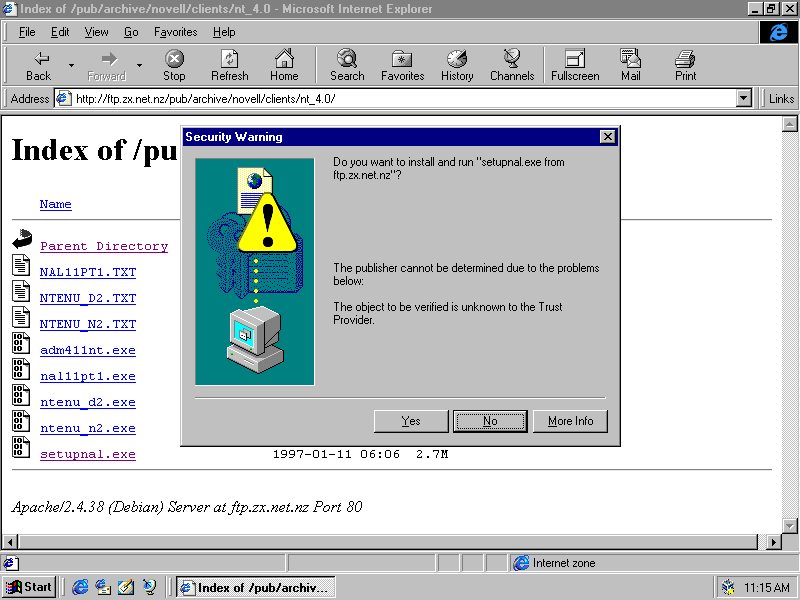Open the File menu
This screenshot has width=800, height=600.
pos(27,32)
